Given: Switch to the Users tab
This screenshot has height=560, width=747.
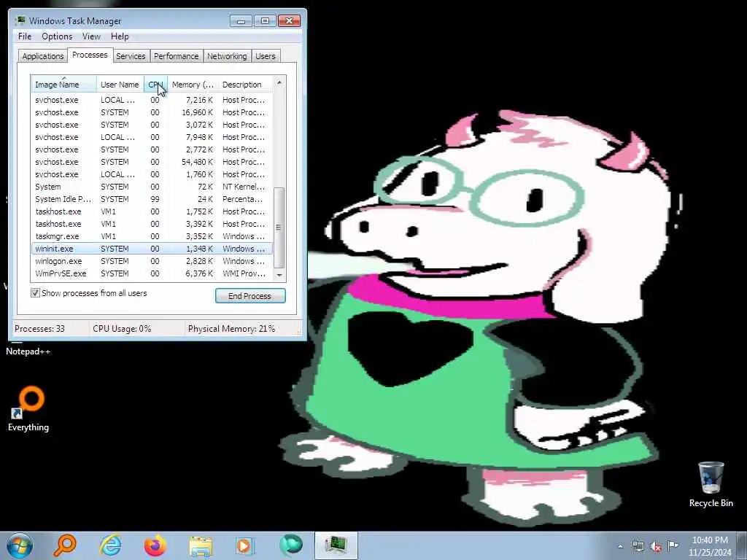Looking at the screenshot, I should pyautogui.click(x=266, y=56).
